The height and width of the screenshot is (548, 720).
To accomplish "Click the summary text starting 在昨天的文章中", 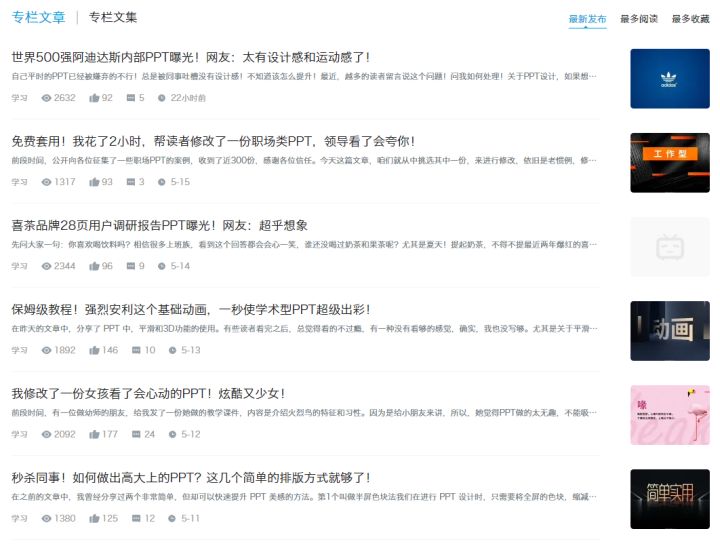I will 304,328.
